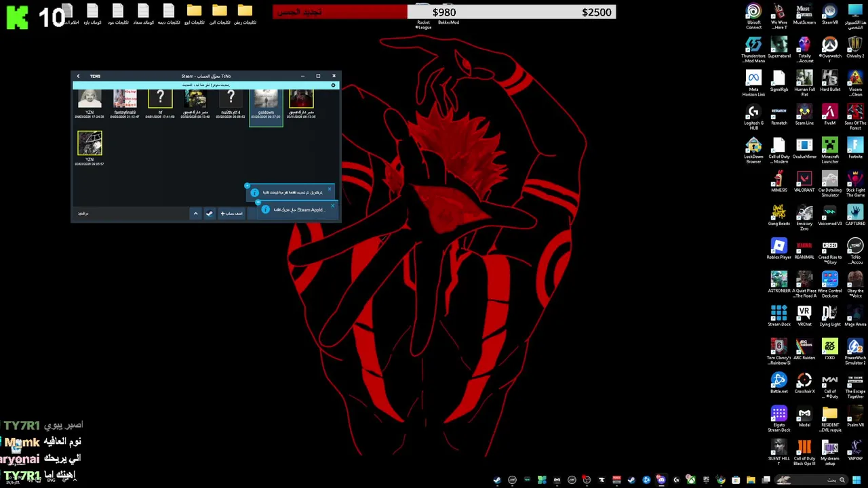The height and width of the screenshot is (488, 868).
Task: Select the hf account with question mark avatar
Action: pyautogui.click(x=160, y=104)
